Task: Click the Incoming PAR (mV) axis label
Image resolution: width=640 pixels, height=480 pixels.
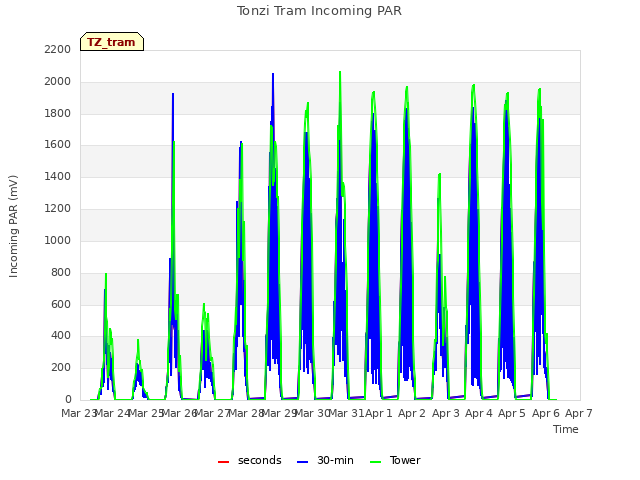Action: click(13, 227)
